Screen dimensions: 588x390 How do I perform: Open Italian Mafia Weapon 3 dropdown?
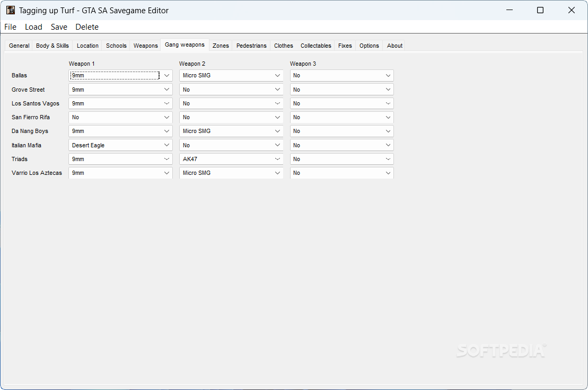tap(341, 145)
